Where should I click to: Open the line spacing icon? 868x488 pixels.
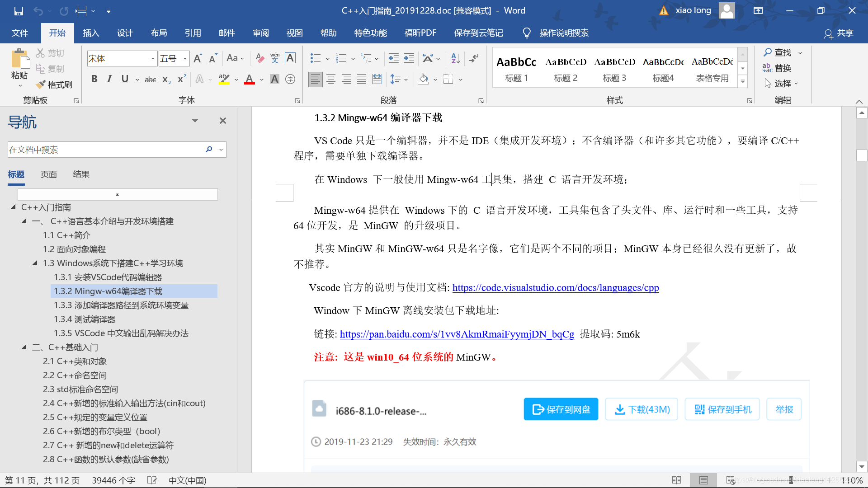coord(395,80)
